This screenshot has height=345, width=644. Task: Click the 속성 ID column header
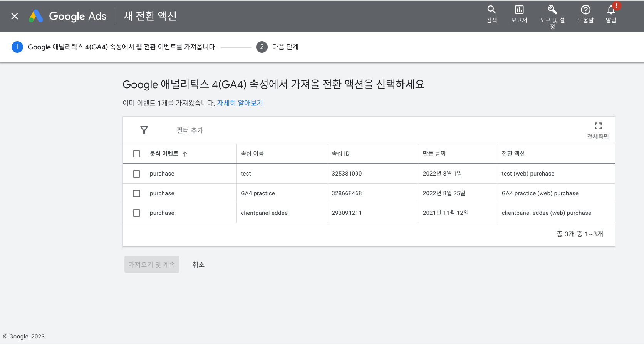click(x=340, y=153)
